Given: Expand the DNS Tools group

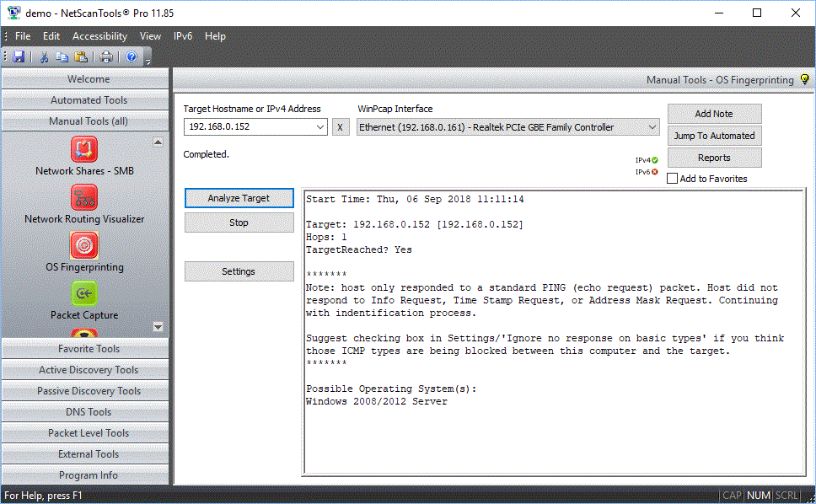Looking at the screenshot, I should coord(85,411).
